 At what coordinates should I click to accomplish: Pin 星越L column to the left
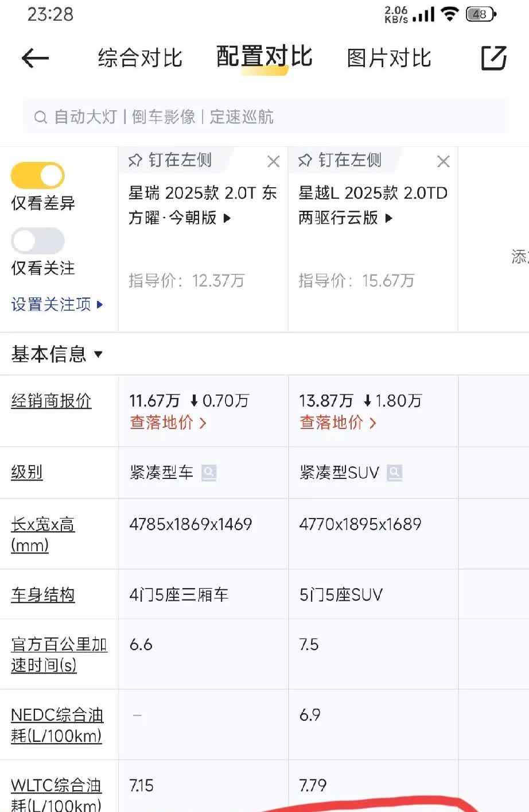[340, 160]
